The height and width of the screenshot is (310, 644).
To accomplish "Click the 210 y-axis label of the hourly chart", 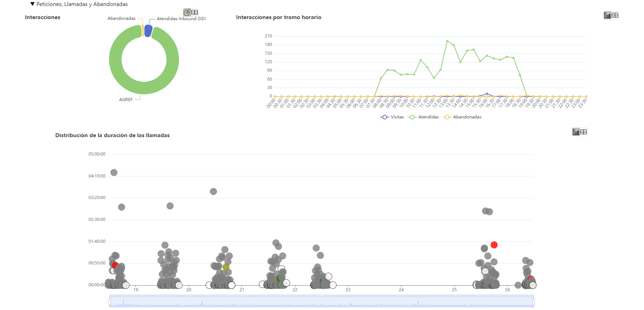I will pyautogui.click(x=269, y=36).
